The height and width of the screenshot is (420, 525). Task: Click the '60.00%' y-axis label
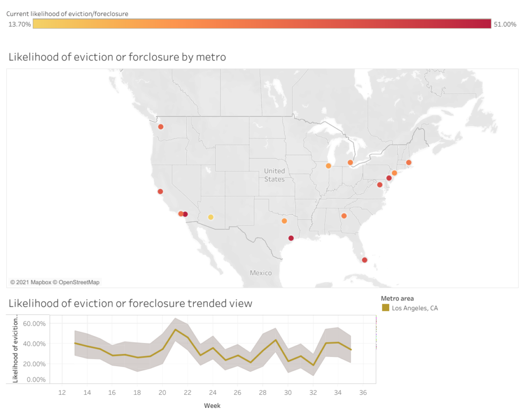point(34,324)
